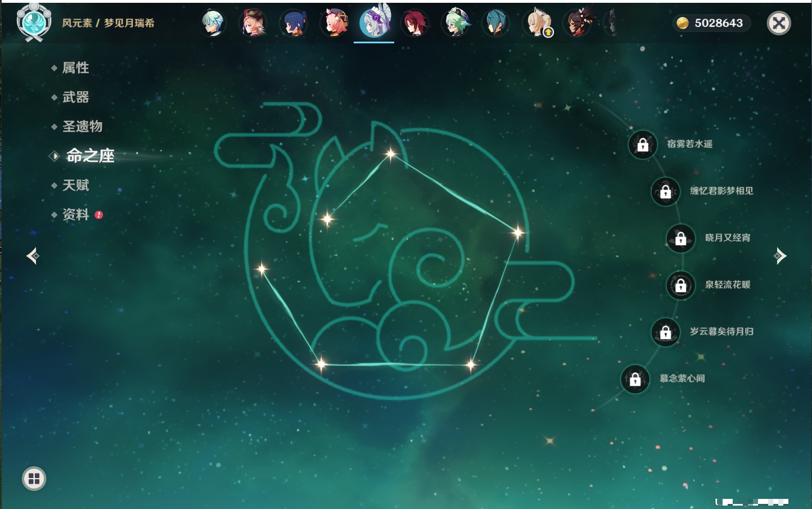
Task: Click the topmost star of the constellation
Action: (390, 153)
